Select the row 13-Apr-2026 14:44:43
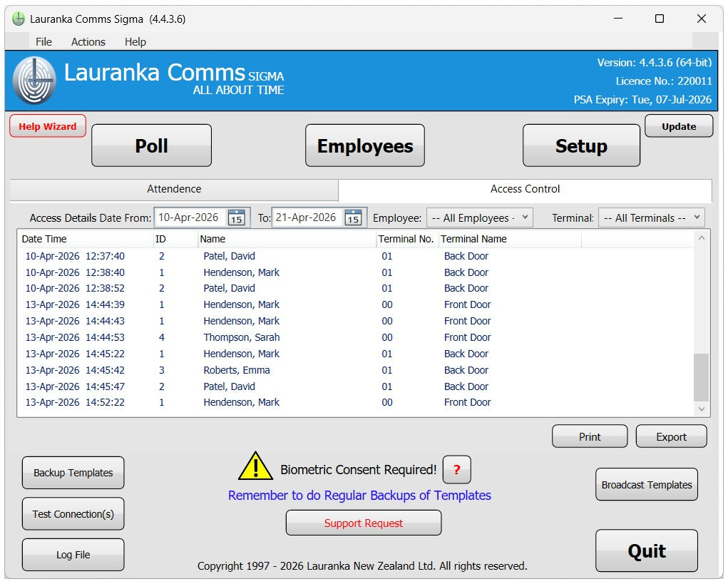This screenshot has width=728, height=584. (x=355, y=321)
